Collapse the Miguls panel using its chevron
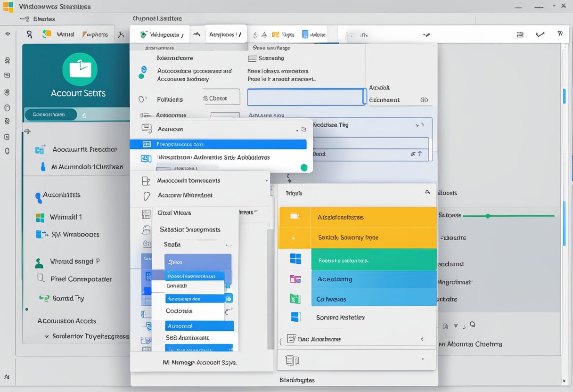The height and width of the screenshot is (392, 573). pos(427,192)
